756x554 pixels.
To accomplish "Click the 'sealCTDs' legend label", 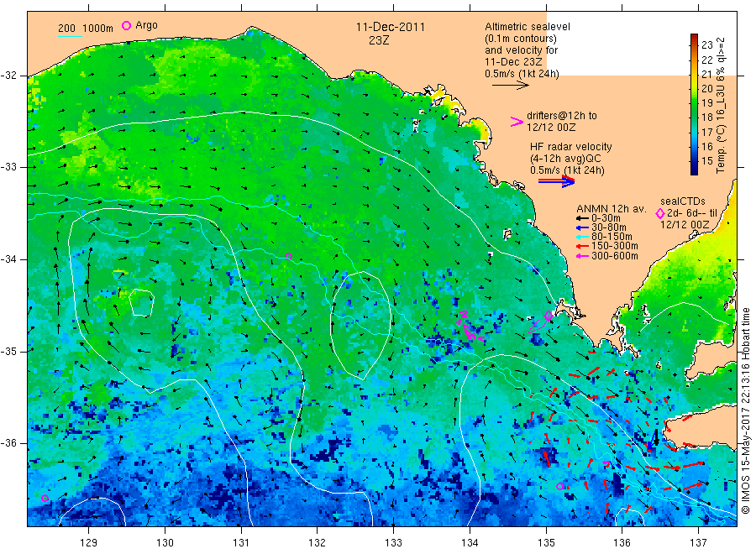I will click(683, 201).
